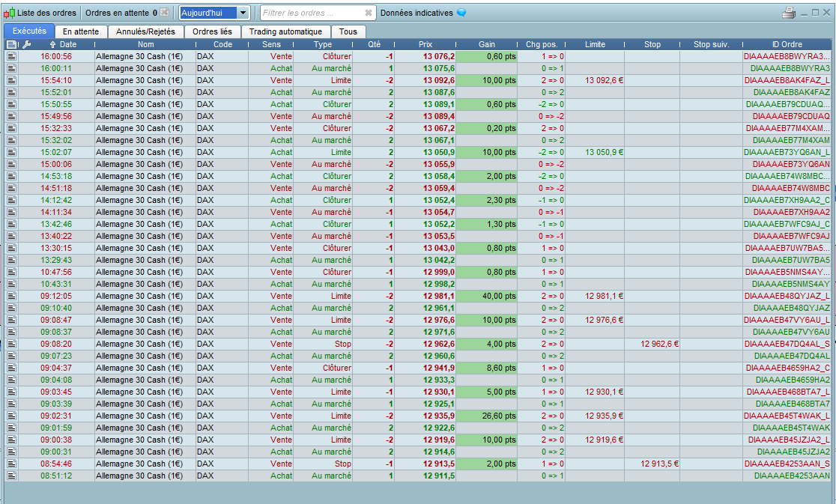Show the Tous tab

(348, 31)
